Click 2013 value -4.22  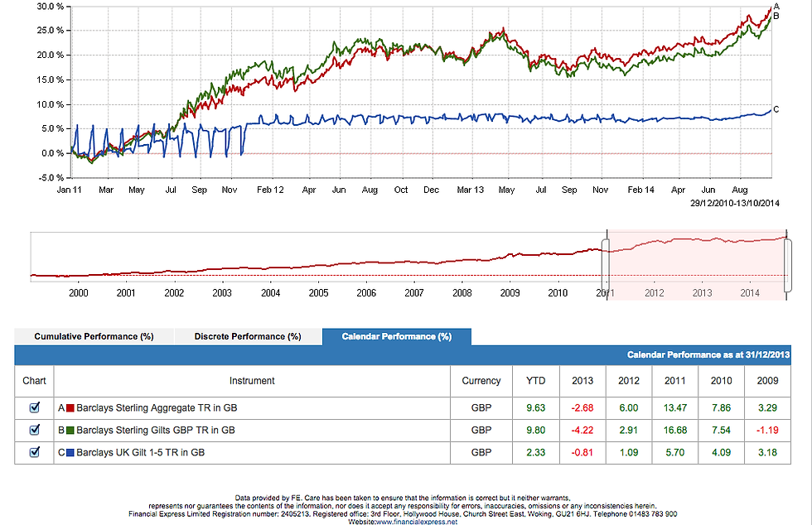(x=582, y=431)
